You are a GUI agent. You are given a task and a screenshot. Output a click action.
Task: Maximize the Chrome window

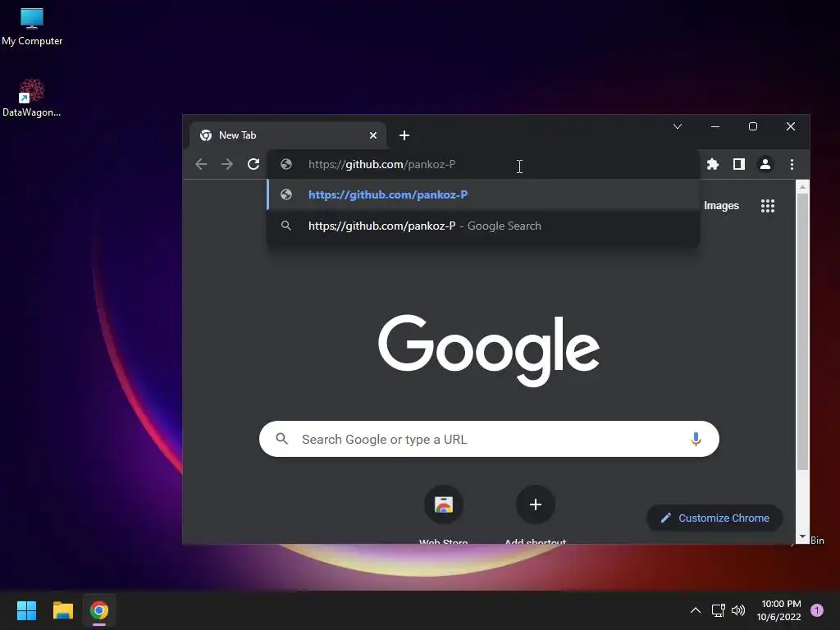pos(753,126)
